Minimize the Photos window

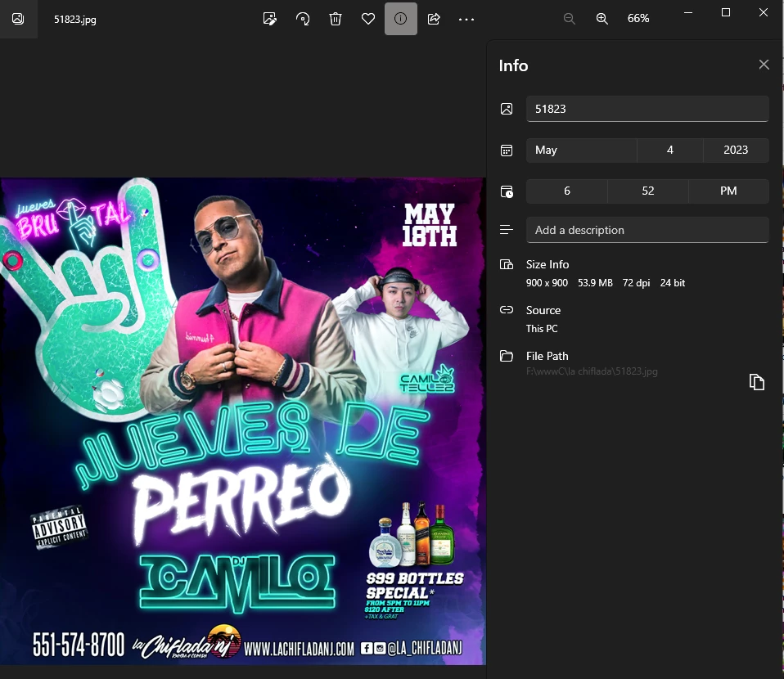[688, 12]
